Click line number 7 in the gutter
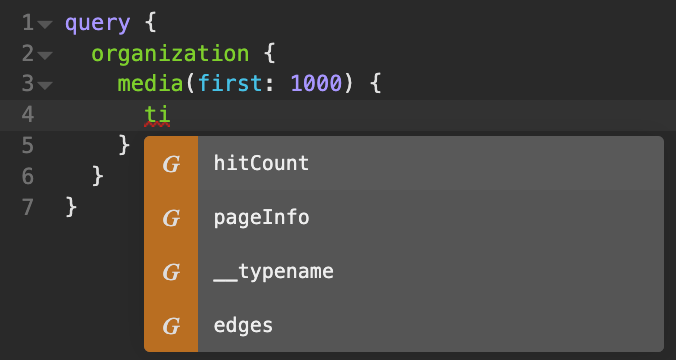The width and height of the screenshot is (676, 360). [28, 207]
